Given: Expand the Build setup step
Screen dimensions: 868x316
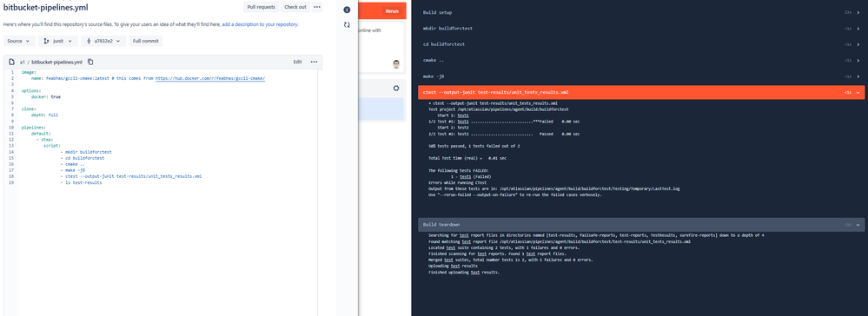Looking at the screenshot, I should [x=640, y=11].
